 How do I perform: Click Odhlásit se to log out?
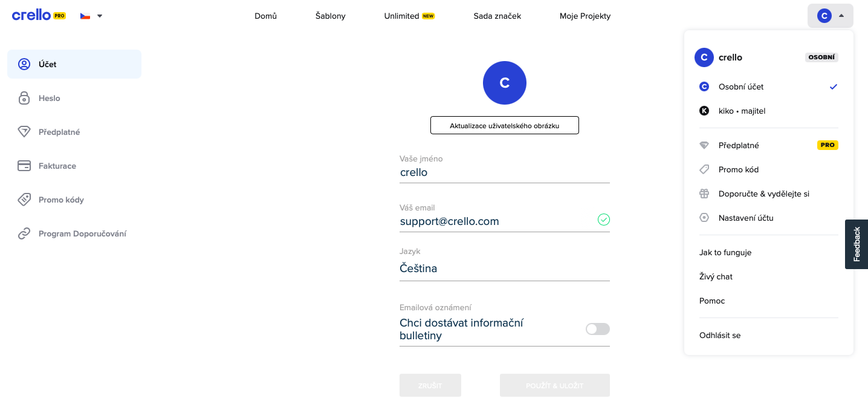click(x=720, y=335)
